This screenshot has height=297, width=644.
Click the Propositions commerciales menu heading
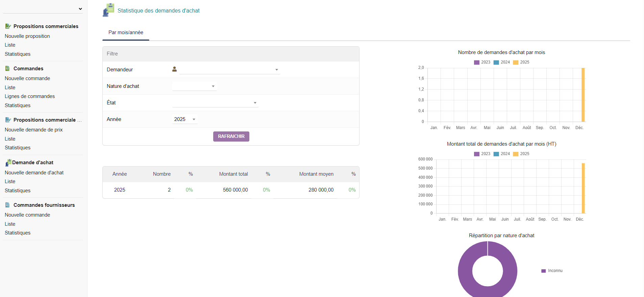(x=46, y=26)
